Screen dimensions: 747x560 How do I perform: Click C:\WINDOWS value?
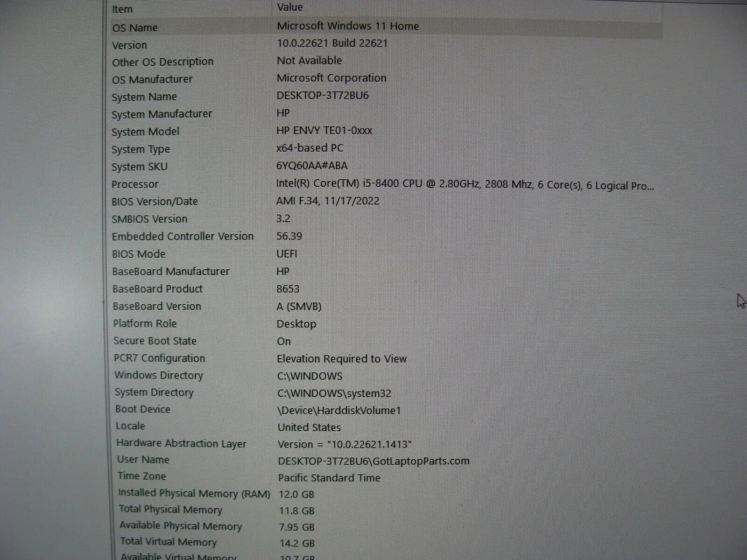click(310, 376)
